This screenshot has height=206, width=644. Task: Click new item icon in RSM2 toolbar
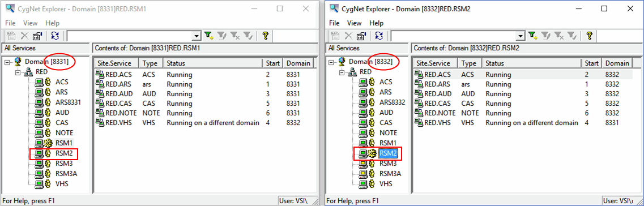336,36
